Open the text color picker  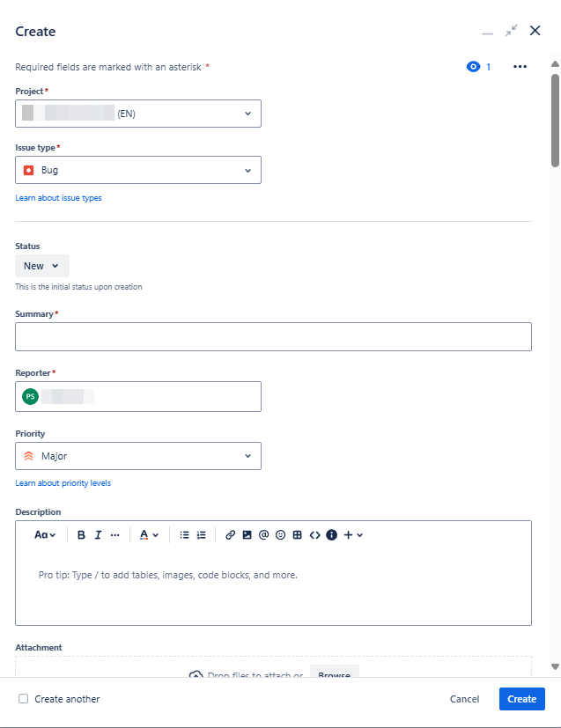(x=149, y=535)
